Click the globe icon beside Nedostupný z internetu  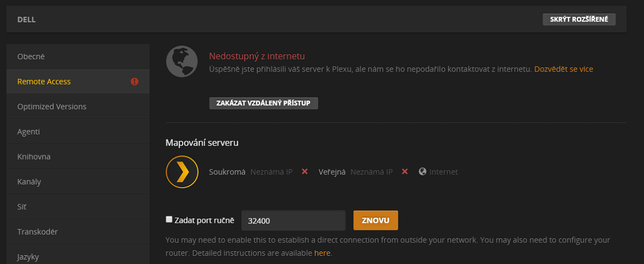(182, 62)
